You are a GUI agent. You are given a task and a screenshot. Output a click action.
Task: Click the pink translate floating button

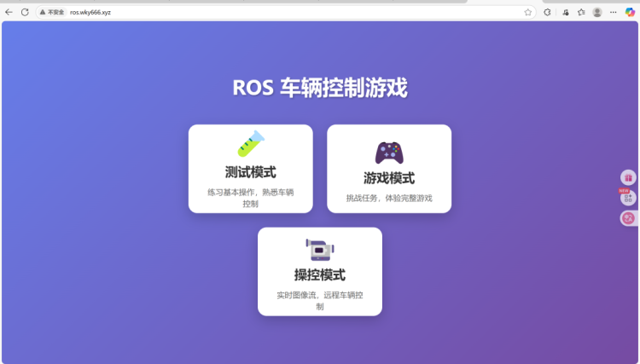(x=628, y=218)
